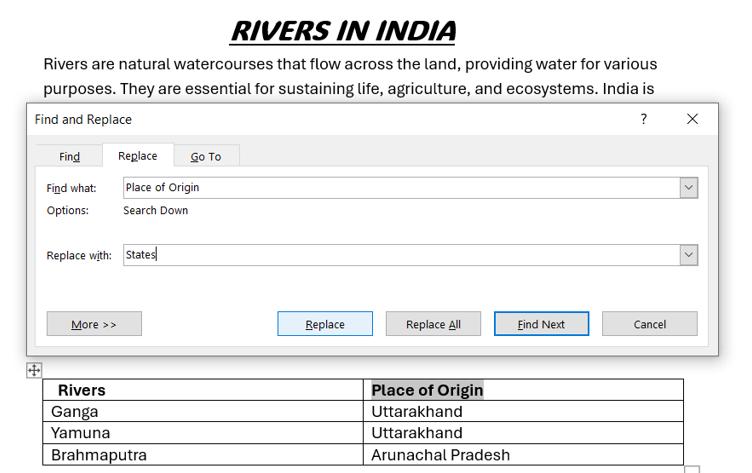Switch to the Find tab
752x473 pixels.
[69, 156]
